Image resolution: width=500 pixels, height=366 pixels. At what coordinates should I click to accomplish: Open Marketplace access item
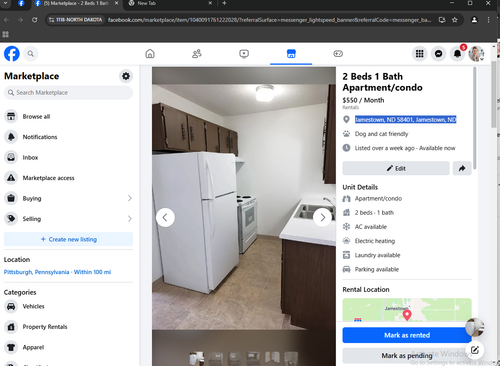pos(68,178)
